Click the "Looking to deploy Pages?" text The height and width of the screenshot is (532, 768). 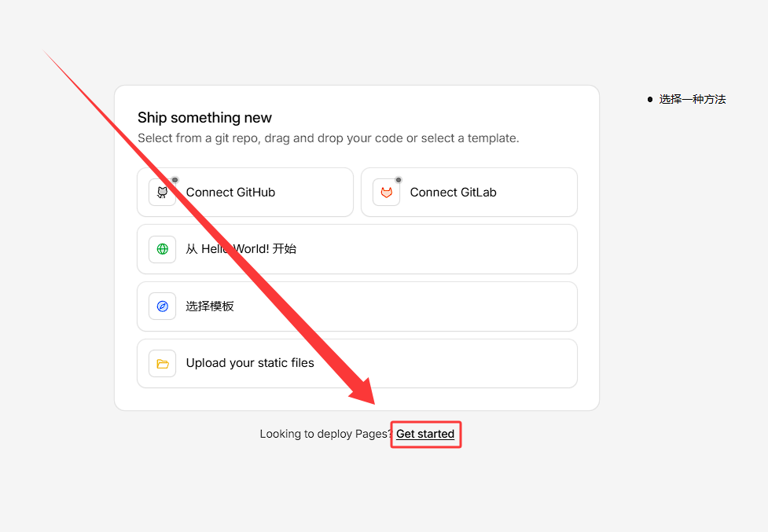pyautogui.click(x=325, y=434)
